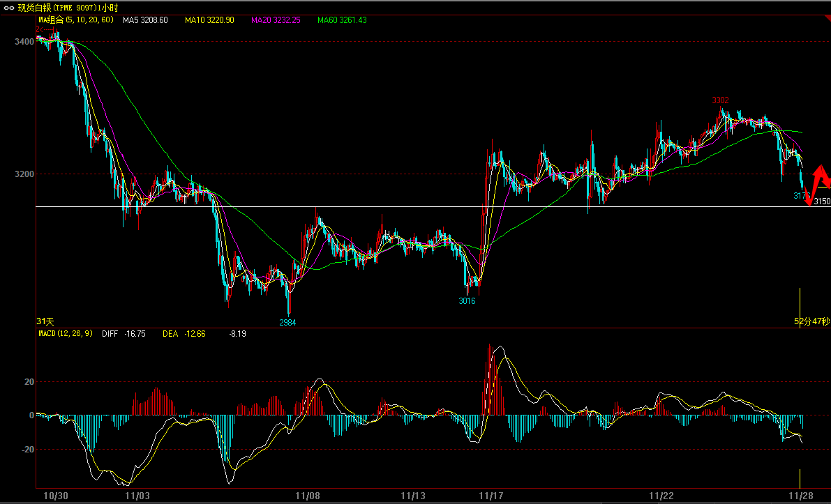Screen dimensions: 831x504
Task: Click the magenta MA20 3232.25 legend
Action: (x=276, y=20)
